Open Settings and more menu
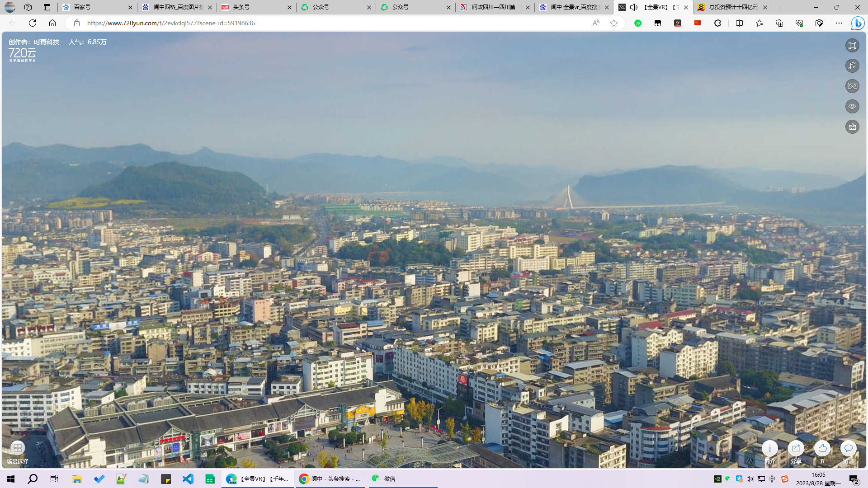The height and width of the screenshot is (488, 868). (839, 23)
